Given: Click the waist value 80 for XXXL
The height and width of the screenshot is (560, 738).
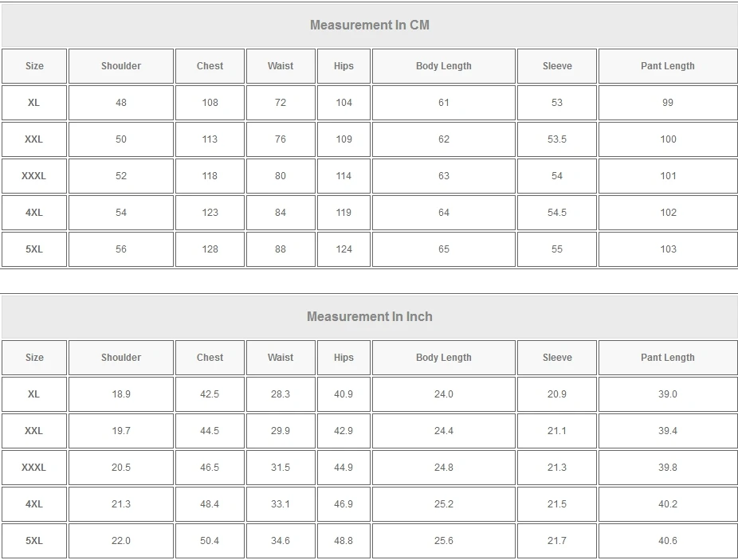Looking at the screenshot, I should pyautogui.click(x=281, y=176).
